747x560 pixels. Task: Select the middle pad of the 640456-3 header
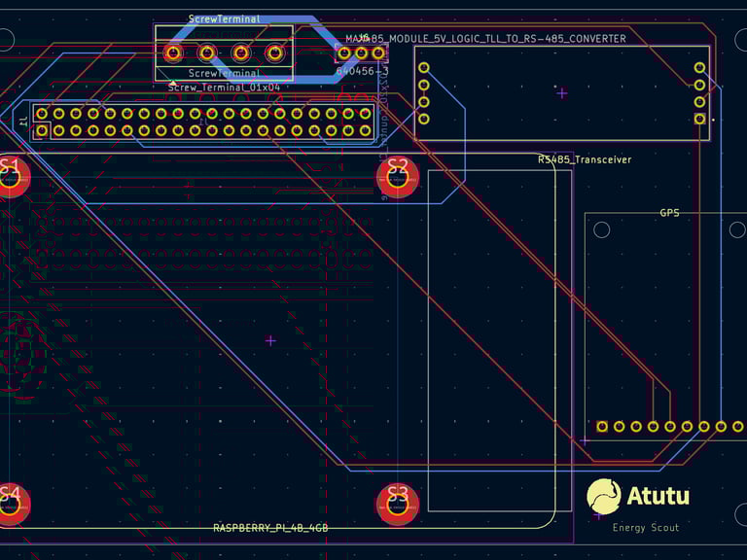pos(361,52)
